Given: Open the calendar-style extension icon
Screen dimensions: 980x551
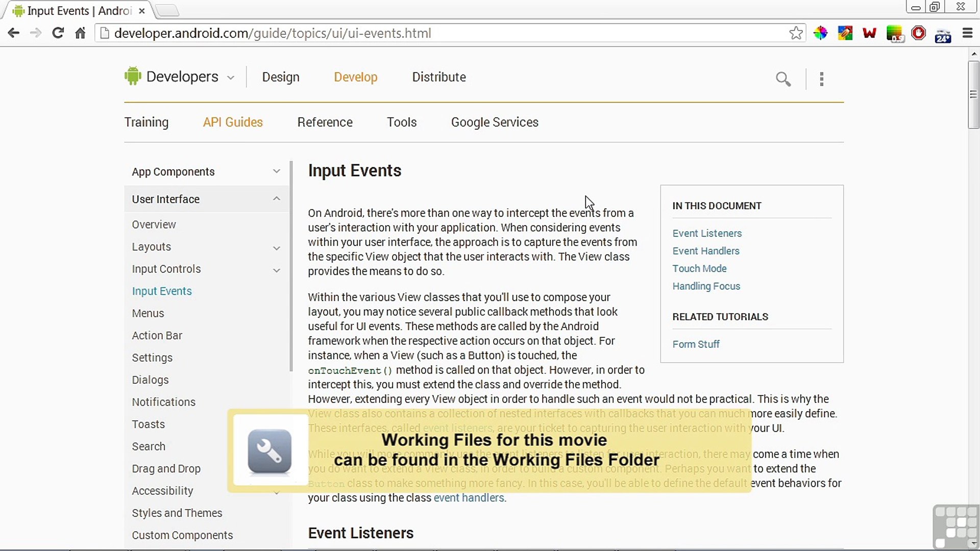Looking at the screenshot, I should pyautogui.click(x=943, y=35).
